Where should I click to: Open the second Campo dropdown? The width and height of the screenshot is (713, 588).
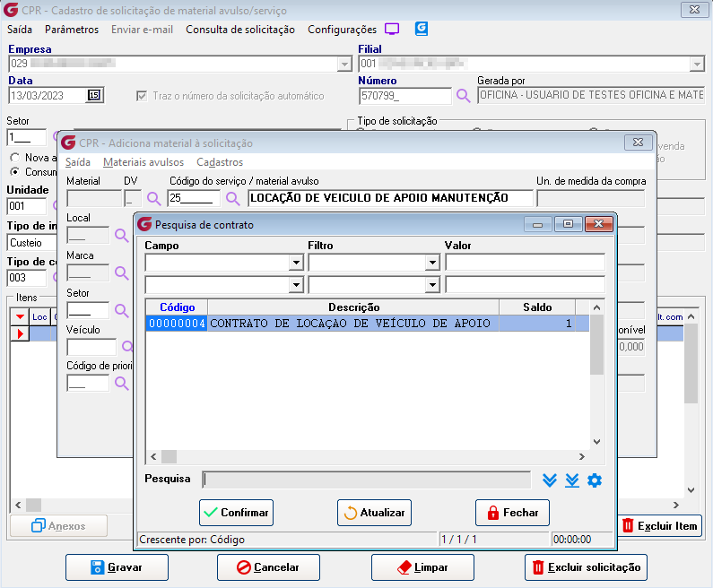click(296, 285)
